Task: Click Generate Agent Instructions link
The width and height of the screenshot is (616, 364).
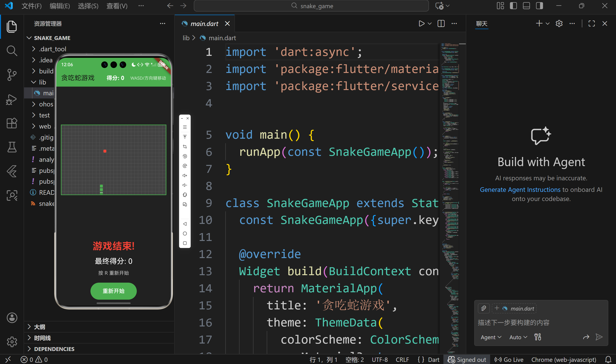Action: (520, 190)
